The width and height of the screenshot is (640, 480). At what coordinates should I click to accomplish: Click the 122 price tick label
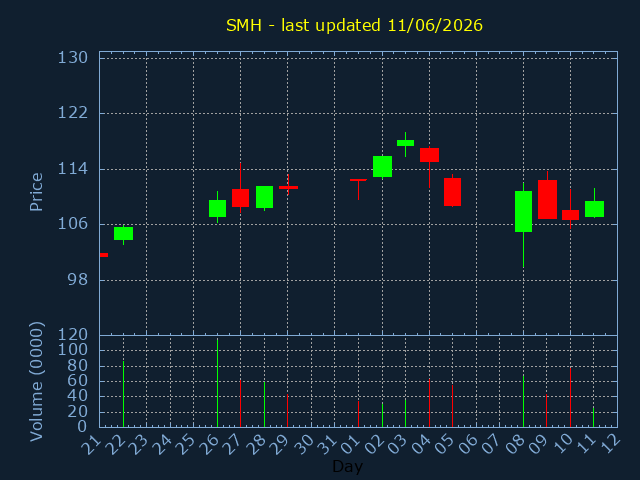tap(73, 113)
